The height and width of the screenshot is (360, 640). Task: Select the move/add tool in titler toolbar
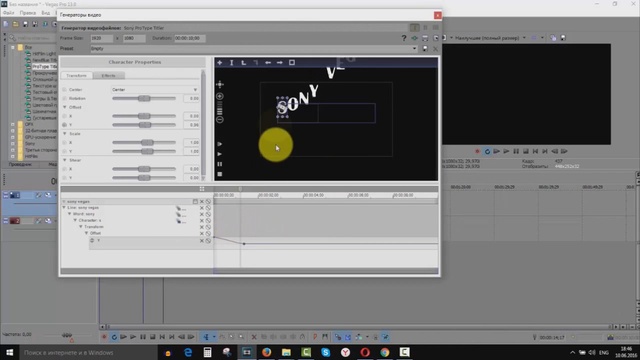tap(220, 62)
